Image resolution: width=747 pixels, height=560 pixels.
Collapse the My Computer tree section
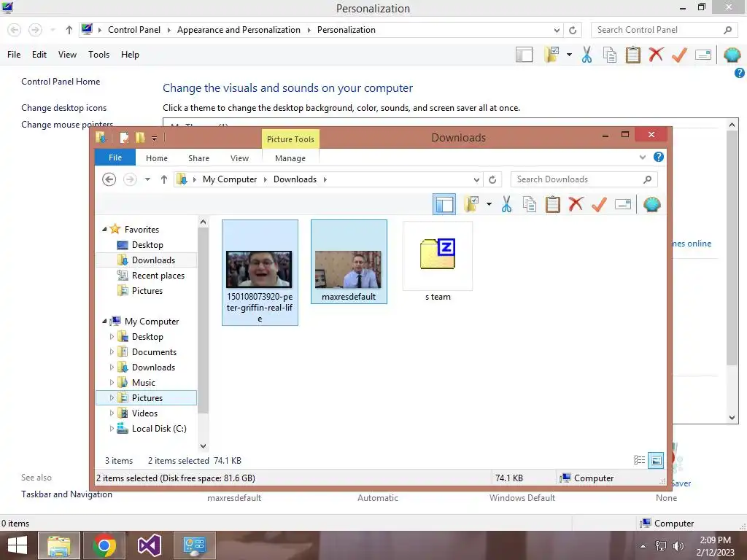click(104, 322)
